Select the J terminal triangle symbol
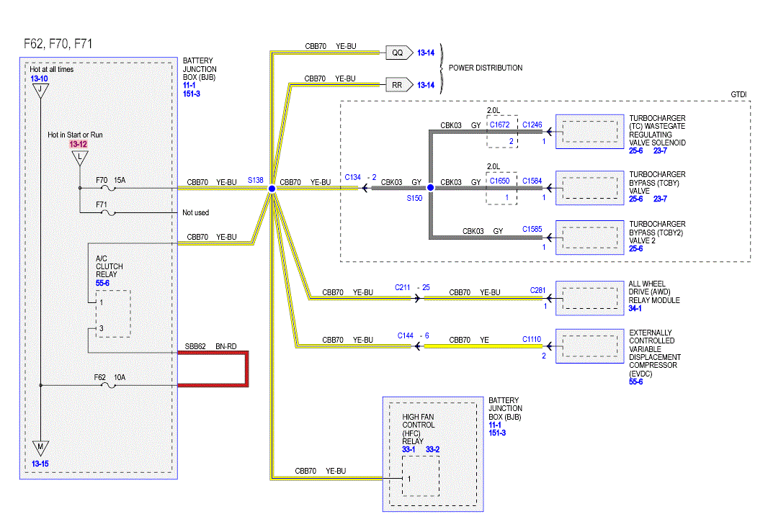Screen dimensions: 768x532 [x=40, y=91]
